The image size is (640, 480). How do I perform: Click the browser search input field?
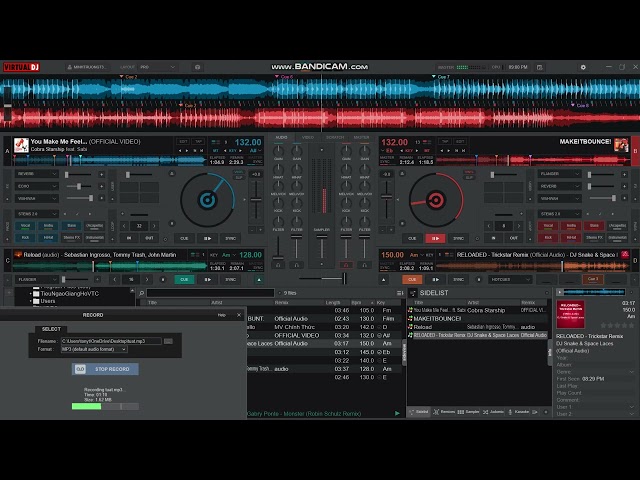210,293
